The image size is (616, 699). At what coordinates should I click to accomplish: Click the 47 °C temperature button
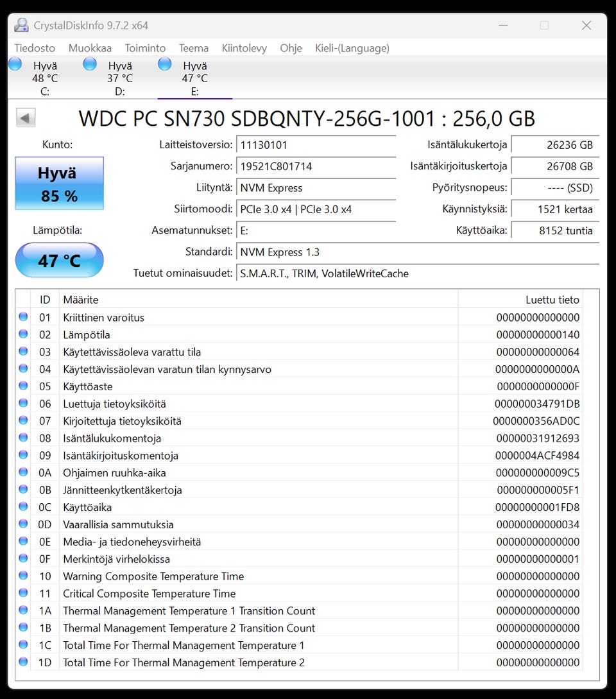(59, 260)
